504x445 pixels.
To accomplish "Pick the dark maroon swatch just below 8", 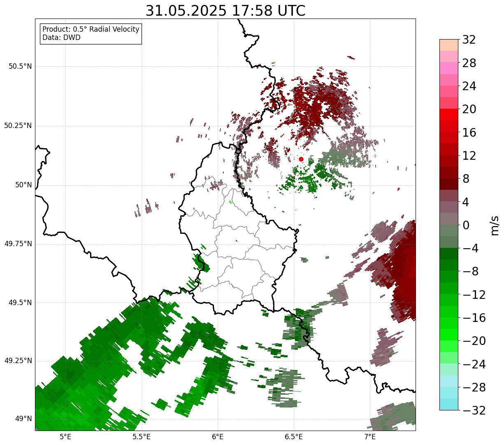I will pyautogui.click(x=449, y=184).
